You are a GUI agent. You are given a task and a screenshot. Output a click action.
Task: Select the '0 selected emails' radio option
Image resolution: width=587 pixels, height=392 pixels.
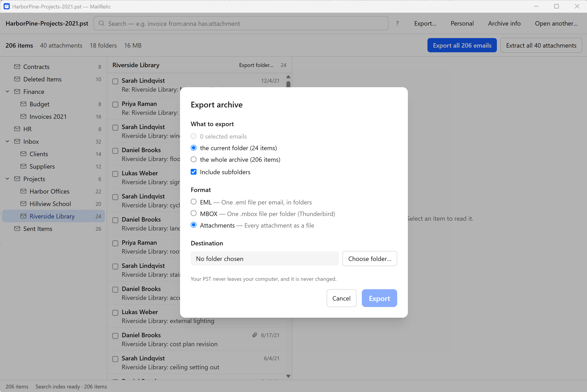click(194, 136)
